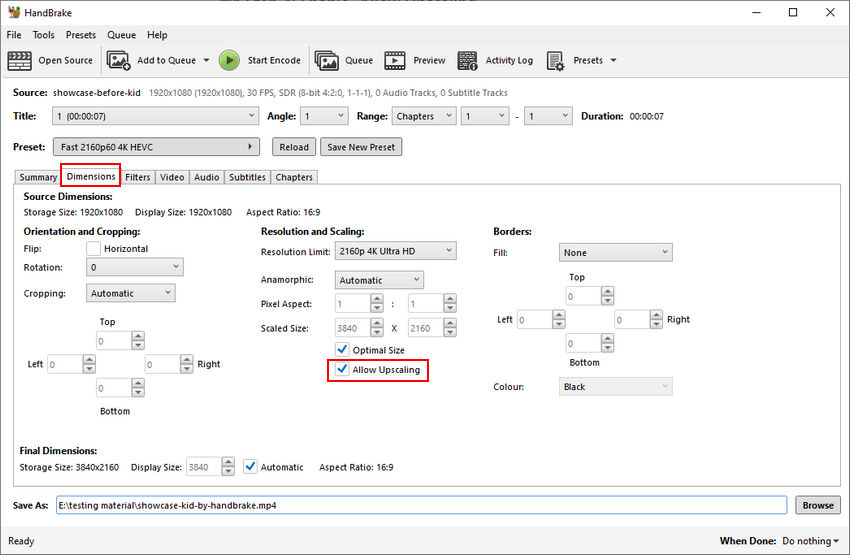Open the Resolution Limit 2160p 4K Ultra HD dropdown
850x555 pixels.
pyautogui.click(x=396, y=251)
